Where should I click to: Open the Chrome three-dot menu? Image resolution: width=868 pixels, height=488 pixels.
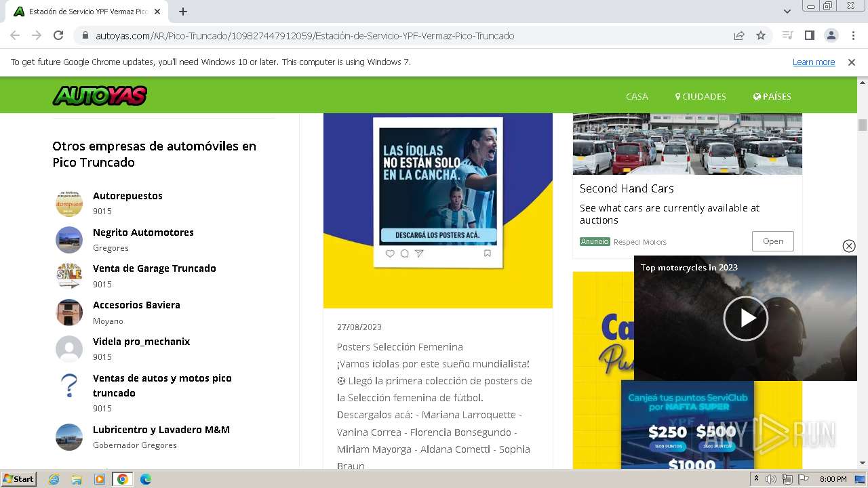[x=852, y=35]
